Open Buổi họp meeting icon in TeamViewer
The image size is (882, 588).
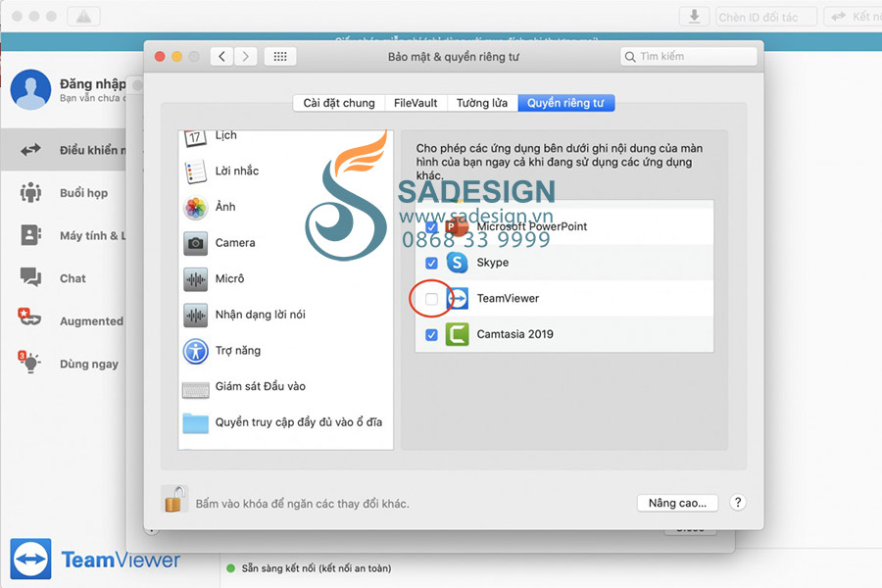tap(31, 192)
